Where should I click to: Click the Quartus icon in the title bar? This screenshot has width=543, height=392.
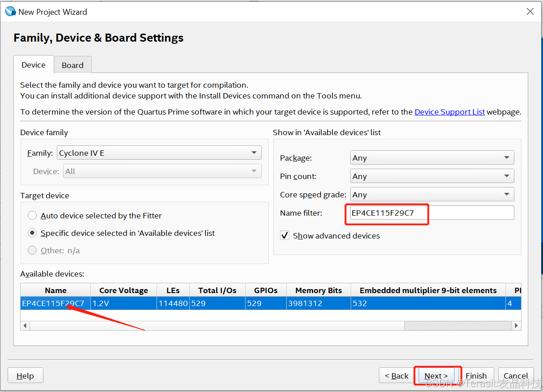[x=10, y=12]
